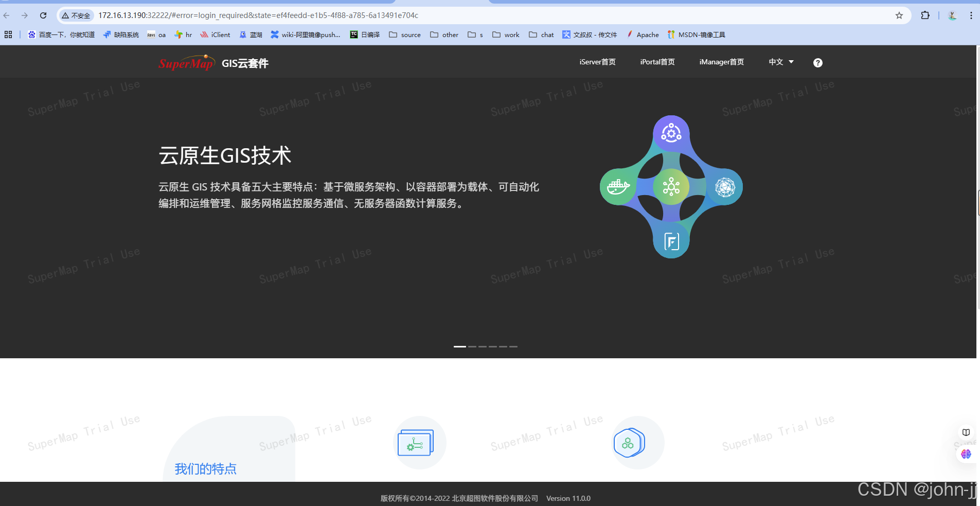Go to iServer首页
The image size is (980, 506).
click(597, 62)
